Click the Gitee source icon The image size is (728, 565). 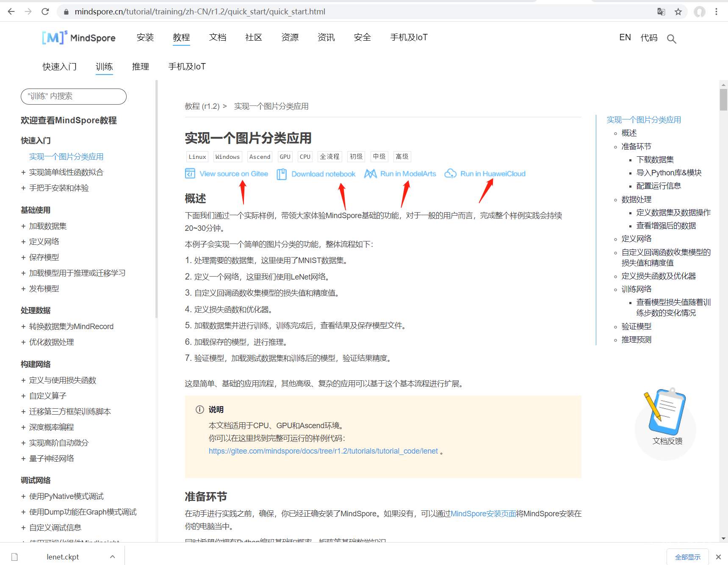point(190,174)
